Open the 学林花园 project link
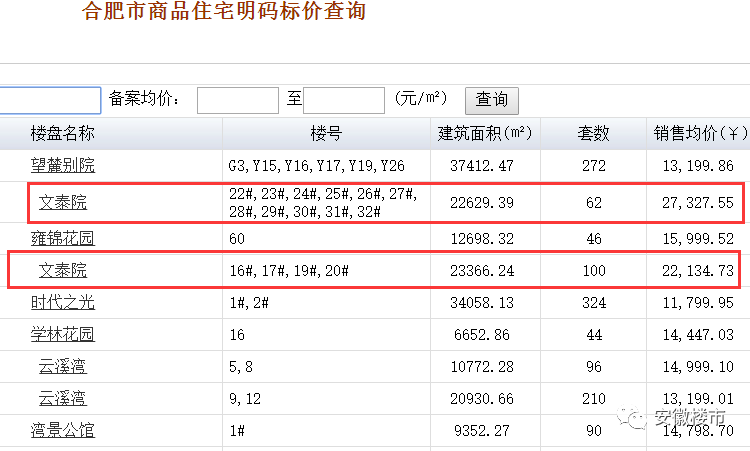The height and width of the screenshot is (451, 750). point(63,334)
